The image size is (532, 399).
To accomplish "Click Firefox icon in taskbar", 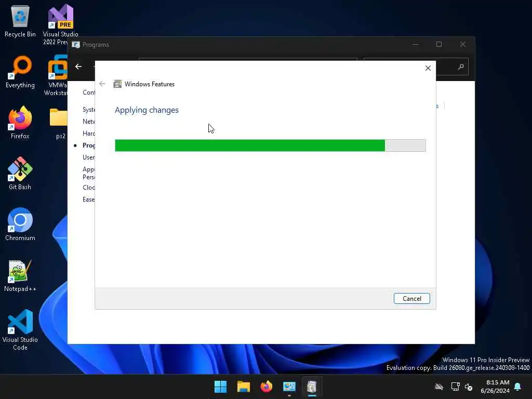I will pos(267,387).
